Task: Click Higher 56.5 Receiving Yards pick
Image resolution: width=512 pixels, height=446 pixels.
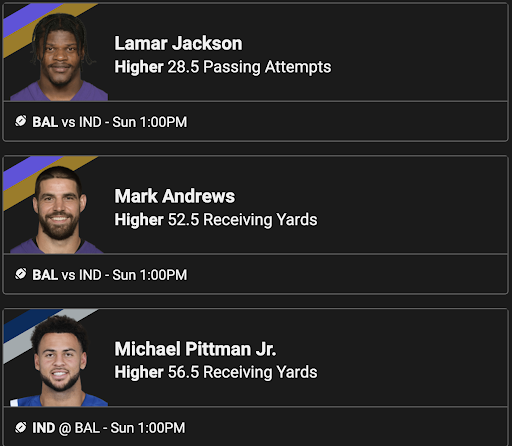Action: tap(216, 372)
